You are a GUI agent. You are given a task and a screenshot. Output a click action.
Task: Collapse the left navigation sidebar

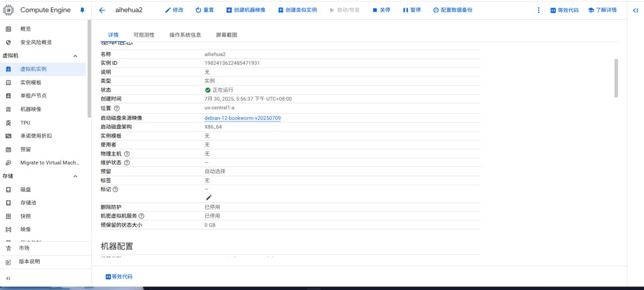pyautogui.click(x=8, y=278)
